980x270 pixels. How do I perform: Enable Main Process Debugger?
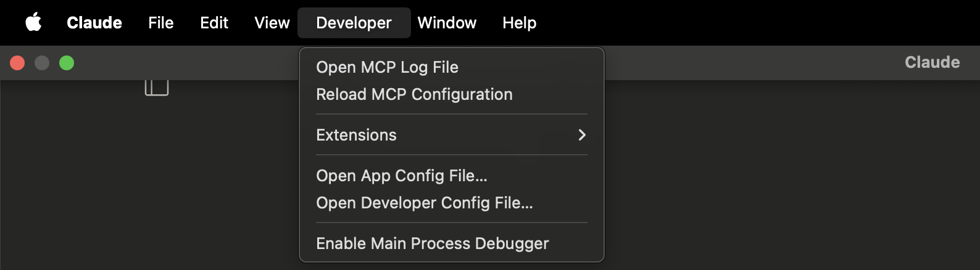point(452,243)
